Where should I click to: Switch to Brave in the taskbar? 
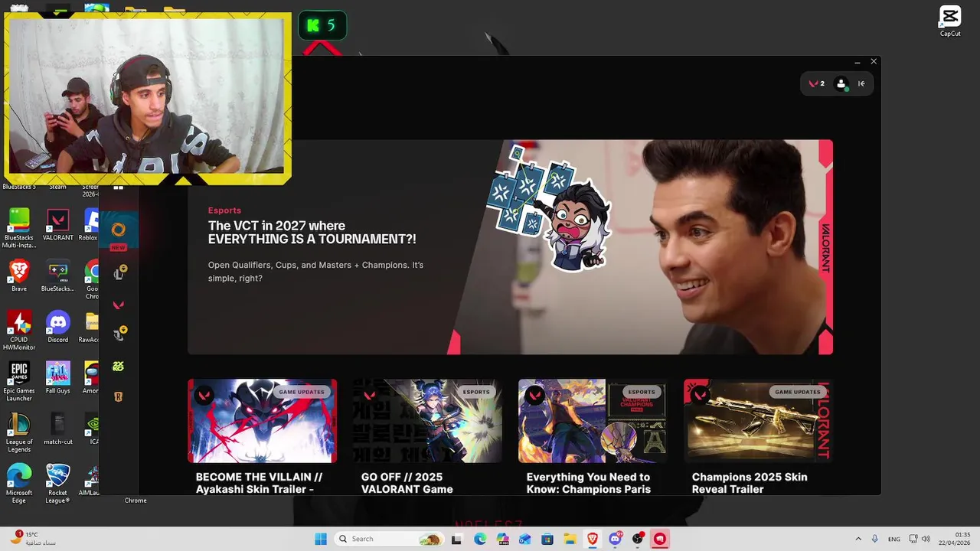coord(593,539)
